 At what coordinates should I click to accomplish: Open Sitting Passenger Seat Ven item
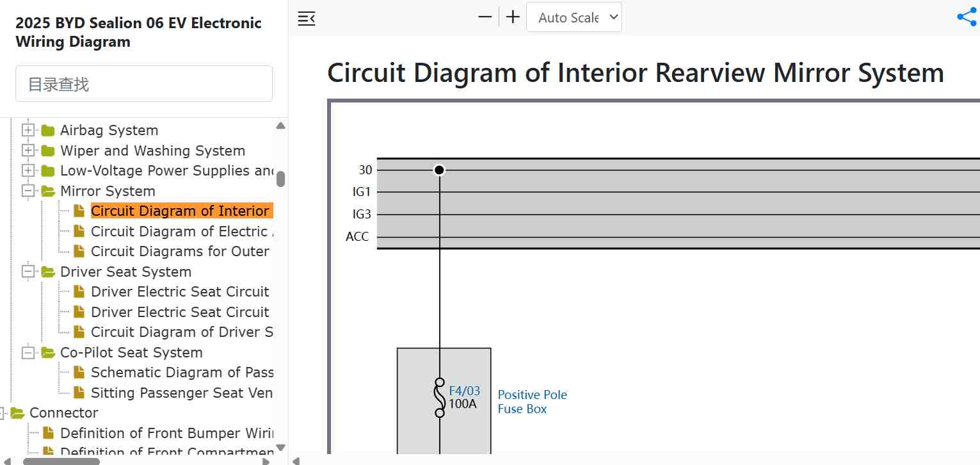pos(181,393)
